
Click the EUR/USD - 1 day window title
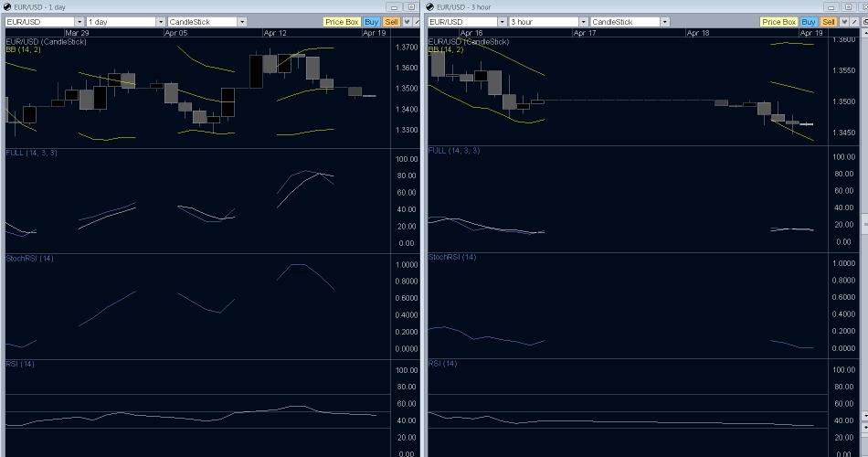click(x=39, y=7)
